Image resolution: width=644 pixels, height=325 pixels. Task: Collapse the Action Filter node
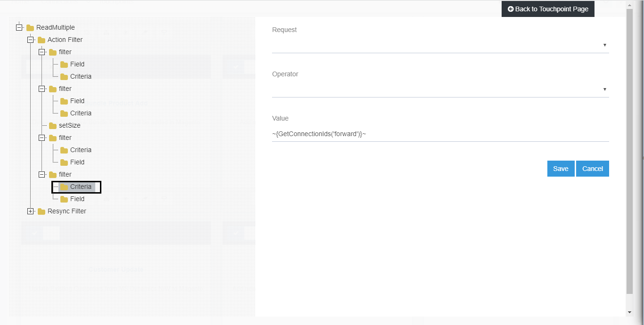point(31,40)
